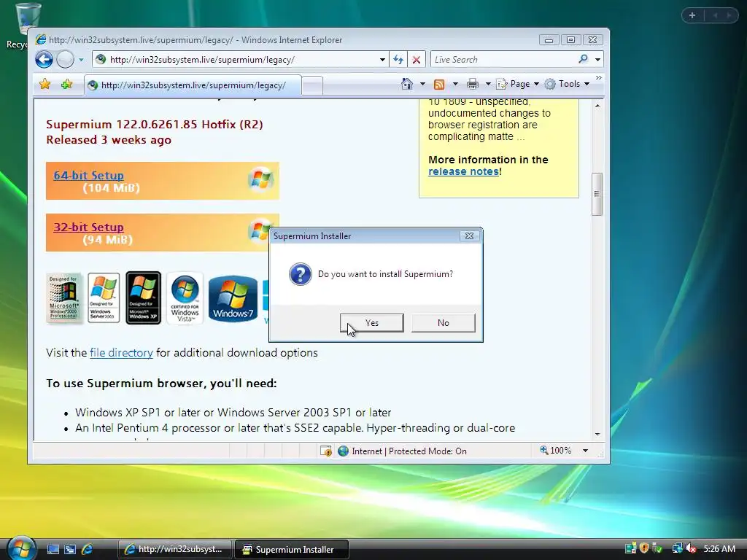Open the Favorites Center star icon
The width and height of the screenshot is (747, 560).
(44, 85)
